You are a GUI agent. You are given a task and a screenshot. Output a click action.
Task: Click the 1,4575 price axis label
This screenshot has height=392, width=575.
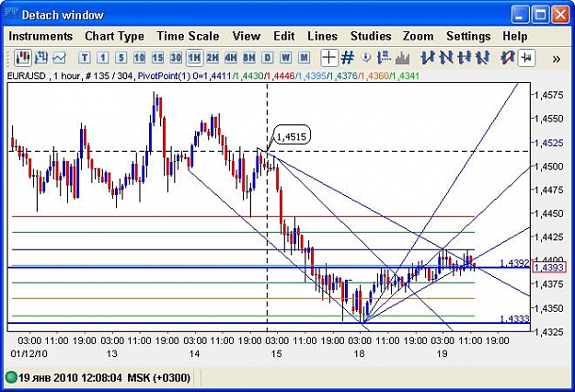(x=549, y=95)
